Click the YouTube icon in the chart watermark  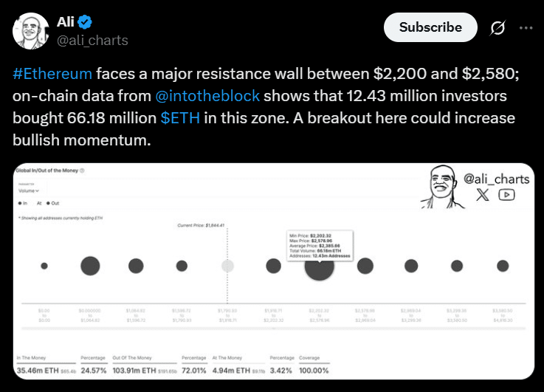(506, 195)
